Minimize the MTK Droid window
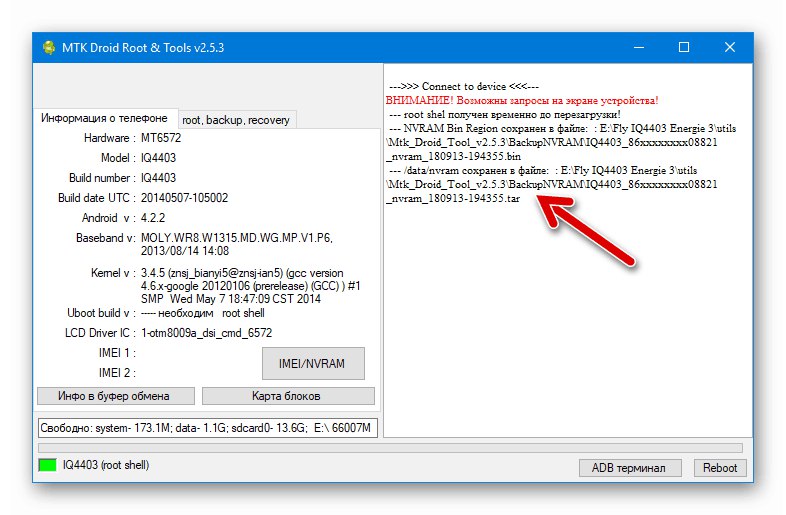 [x=639, y=47]
